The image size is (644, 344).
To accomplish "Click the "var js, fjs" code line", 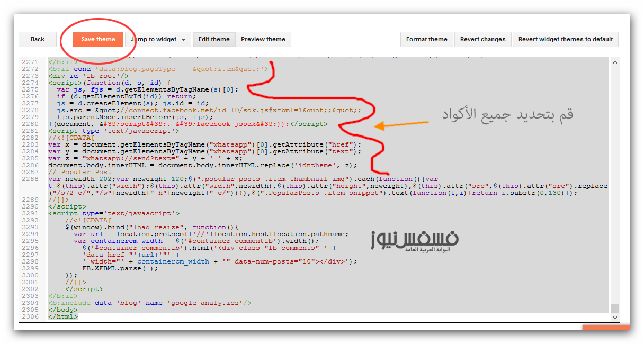I will point(148,89).
